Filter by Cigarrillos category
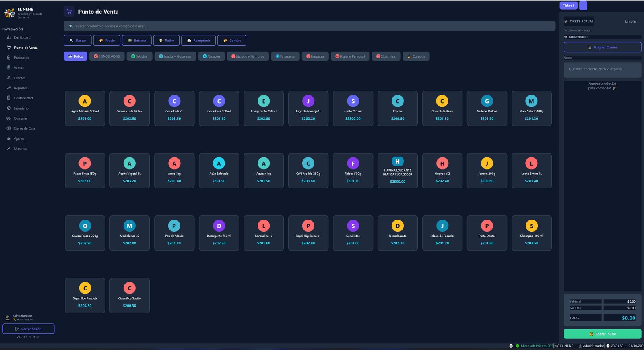This screenshot has width=644, height=350. pyautogui.click(x=386, y=56)
